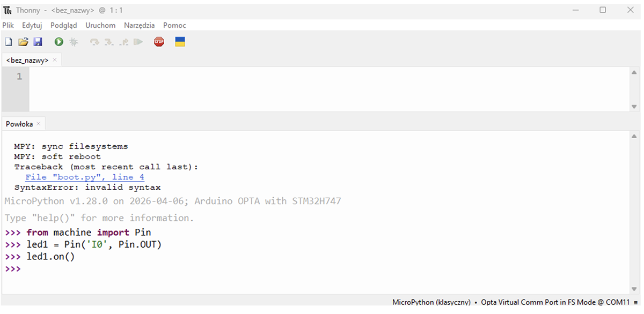Open the Uruchom menu
The width and height of the screenshot is (644, 314).
(100, 25)
